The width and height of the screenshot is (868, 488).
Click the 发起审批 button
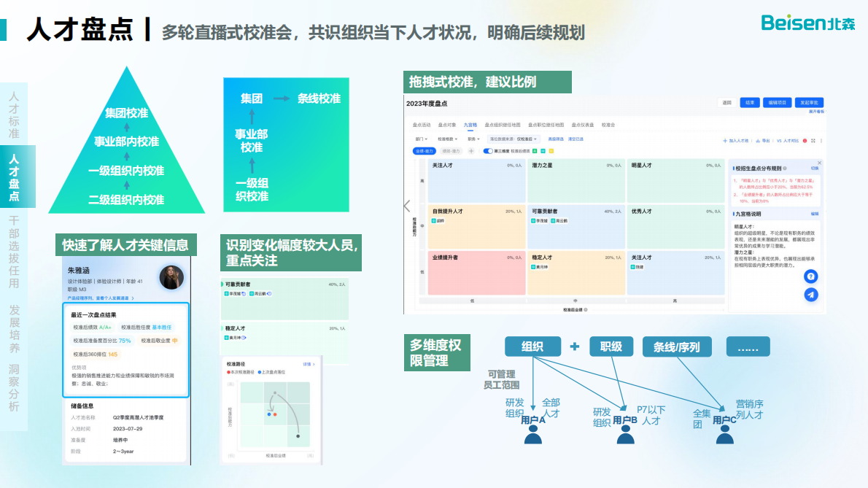click(810, 101)
